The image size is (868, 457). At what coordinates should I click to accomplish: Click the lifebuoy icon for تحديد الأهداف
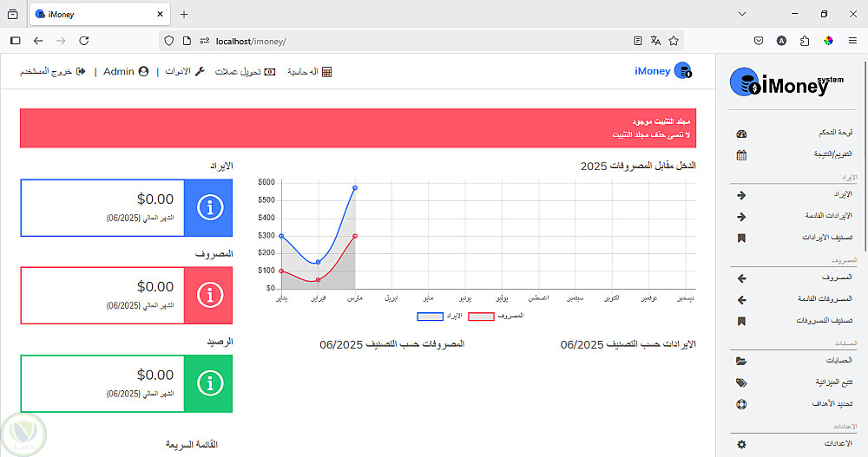[x=741, y=404]
